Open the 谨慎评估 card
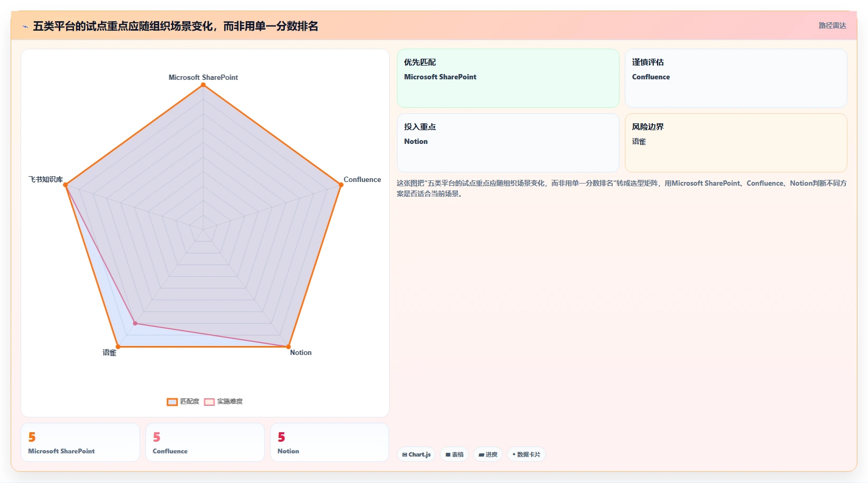The height and width of the screenshot is (483, 868). coord(736,78)
